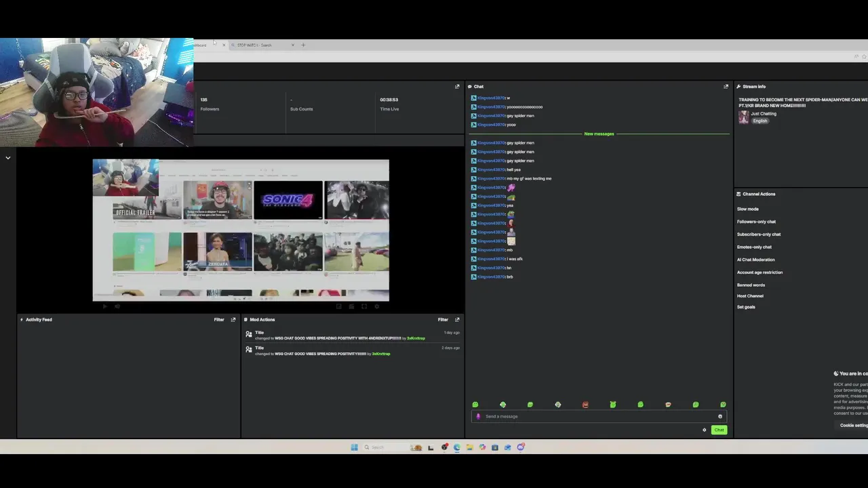
Task: Pop out the stats panel showing Followers
Action: (457, 87)
